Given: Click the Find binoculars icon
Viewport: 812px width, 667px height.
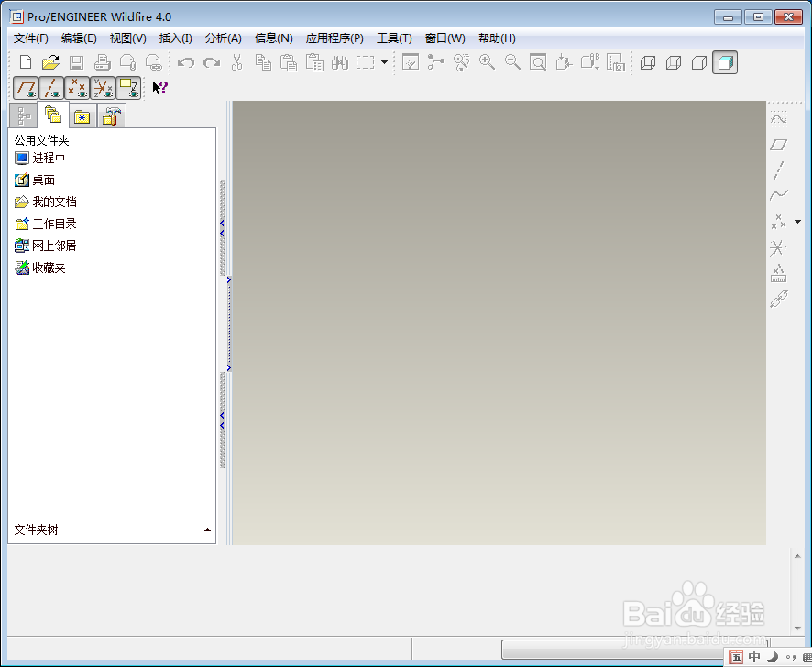Looking at the screenshot, I should (x=340, y=62).
